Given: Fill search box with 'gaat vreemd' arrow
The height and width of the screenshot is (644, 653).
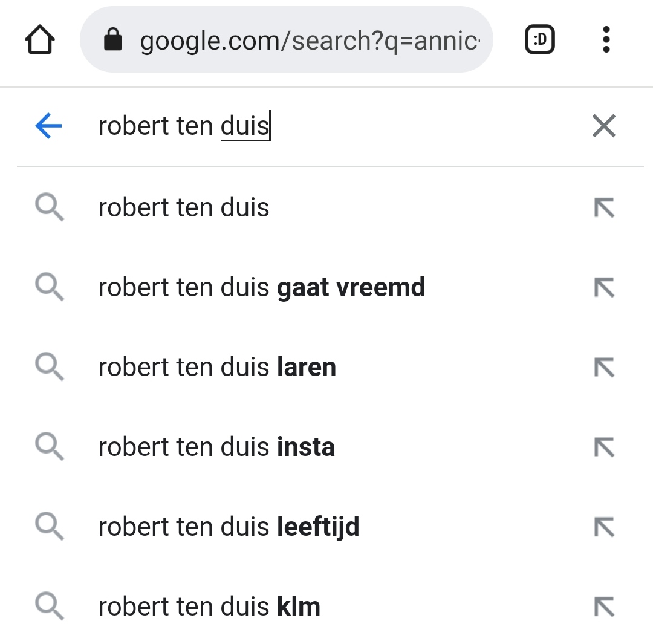Looking at the screenshot, I should [604, 287].
